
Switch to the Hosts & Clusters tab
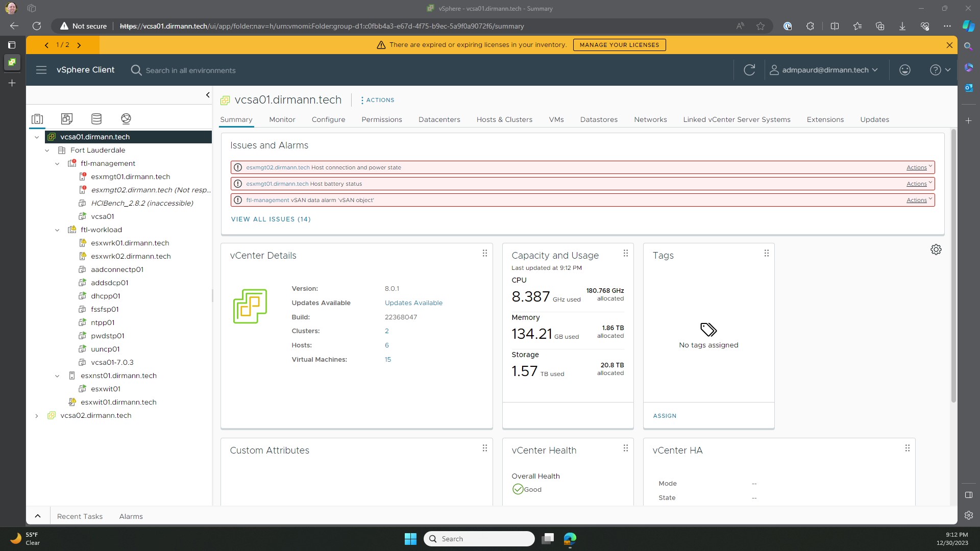click(x=504, y=119)
